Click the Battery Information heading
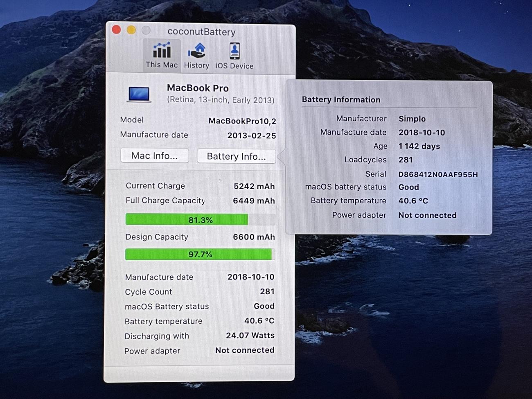This screenshot has width=532, height=399. 341,99
